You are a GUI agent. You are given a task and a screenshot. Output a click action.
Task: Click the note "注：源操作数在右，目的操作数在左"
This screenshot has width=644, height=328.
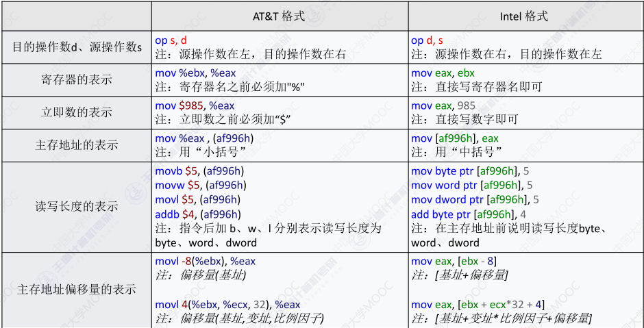point(507,54)
